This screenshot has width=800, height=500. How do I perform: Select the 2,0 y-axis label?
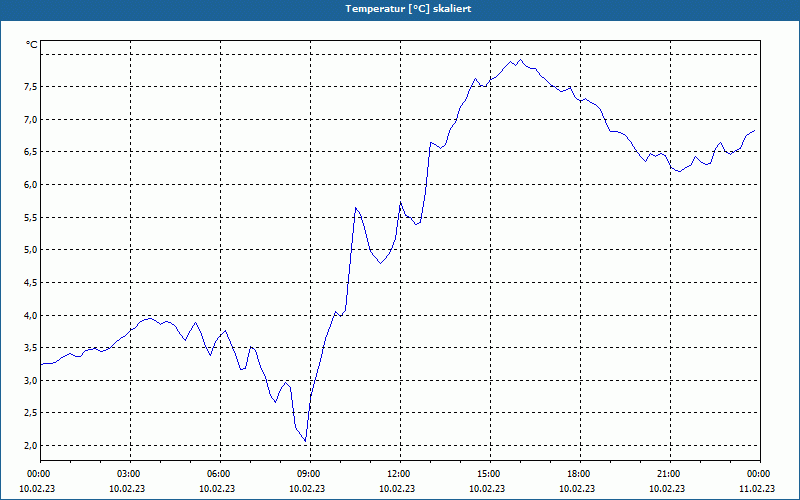coord(31,445)
